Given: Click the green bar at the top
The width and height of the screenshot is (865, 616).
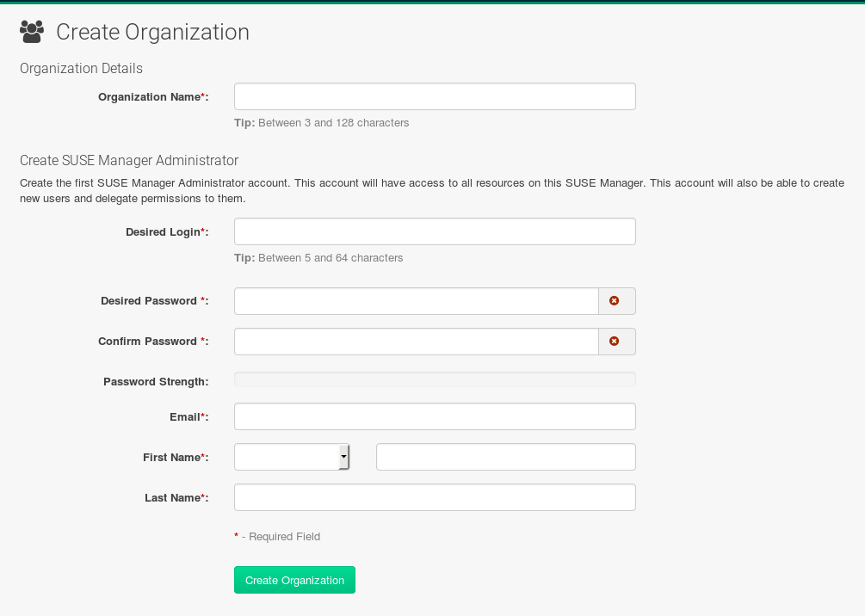Looking at the screenshot, I should [x=432, y=3].
